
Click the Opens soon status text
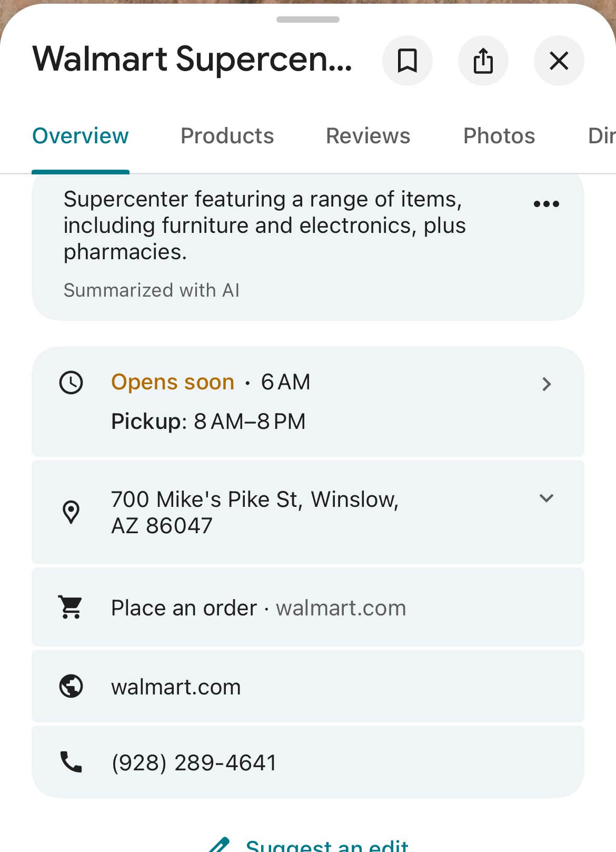172,381
